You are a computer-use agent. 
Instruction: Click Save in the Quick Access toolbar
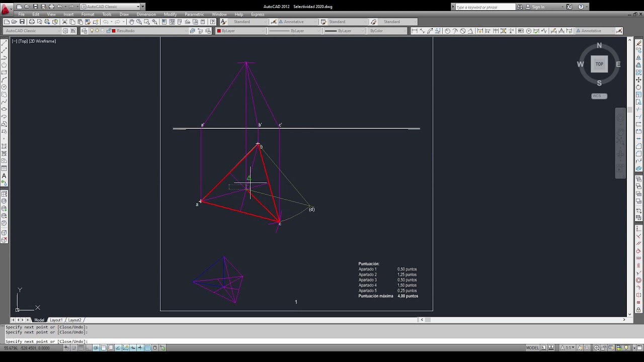35,7
